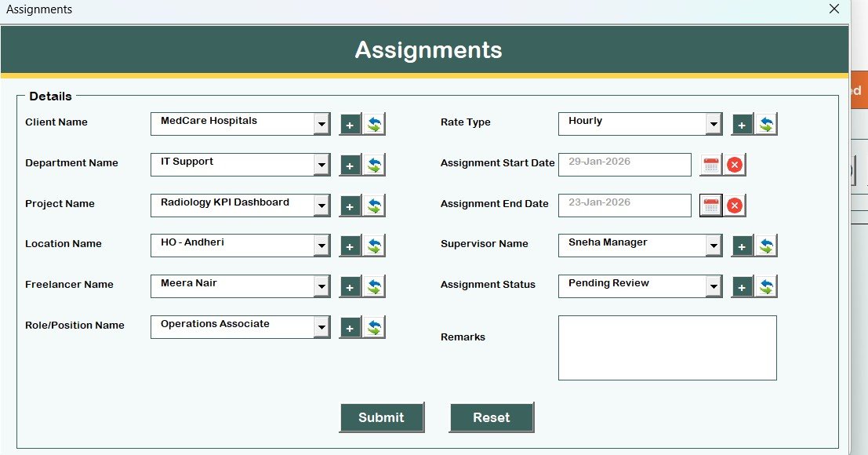Image resolution: width=868 pixels, height=455 pixels.
Task: Open the Supervisor Name dropdown
Action: coord(715,245)
